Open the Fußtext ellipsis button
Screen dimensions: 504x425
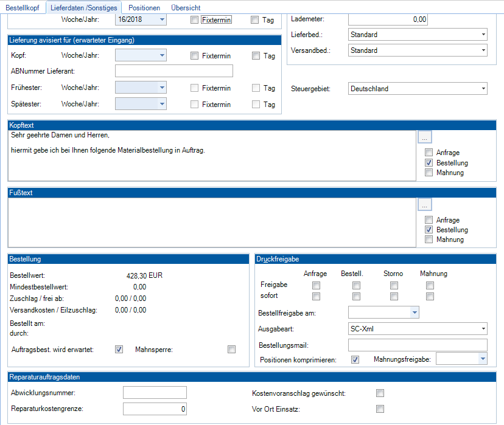tap(425, 205)
